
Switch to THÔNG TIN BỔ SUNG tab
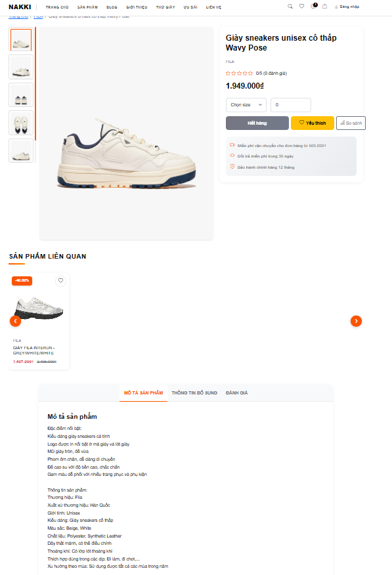coord(194,393)
